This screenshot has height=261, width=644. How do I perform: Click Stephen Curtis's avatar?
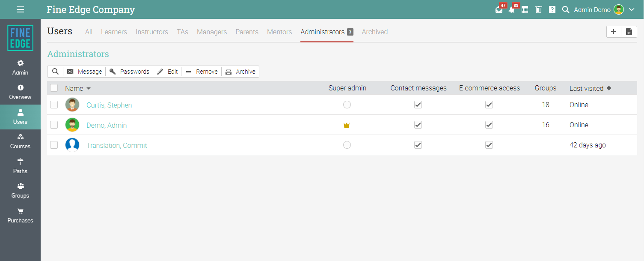[x=72, y=105]
